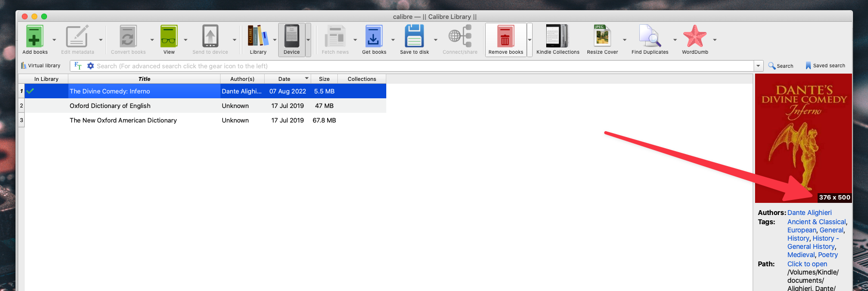Click the full text search FT icon
The width and height of the screenshot is (868, 291).
tap(78, 66)
